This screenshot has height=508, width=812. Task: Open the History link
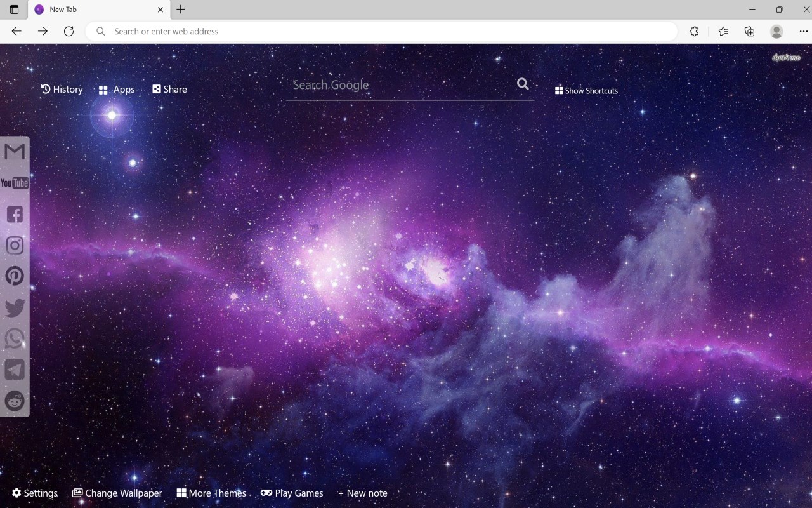coord(62,89)
